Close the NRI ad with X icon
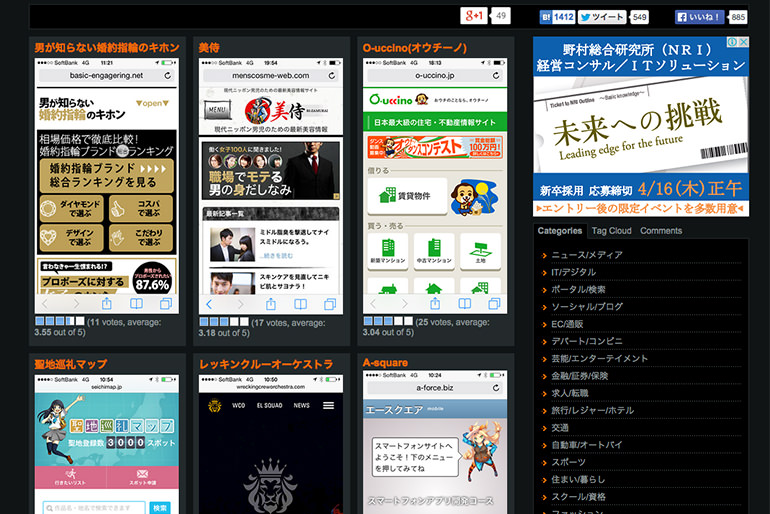Image resolution: width=770 pixels, height=514 pixels. click(x=744, y=42)
